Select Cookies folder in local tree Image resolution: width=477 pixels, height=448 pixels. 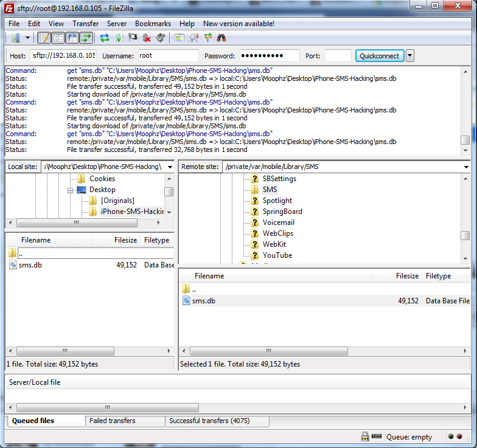[x=102, y=179]
